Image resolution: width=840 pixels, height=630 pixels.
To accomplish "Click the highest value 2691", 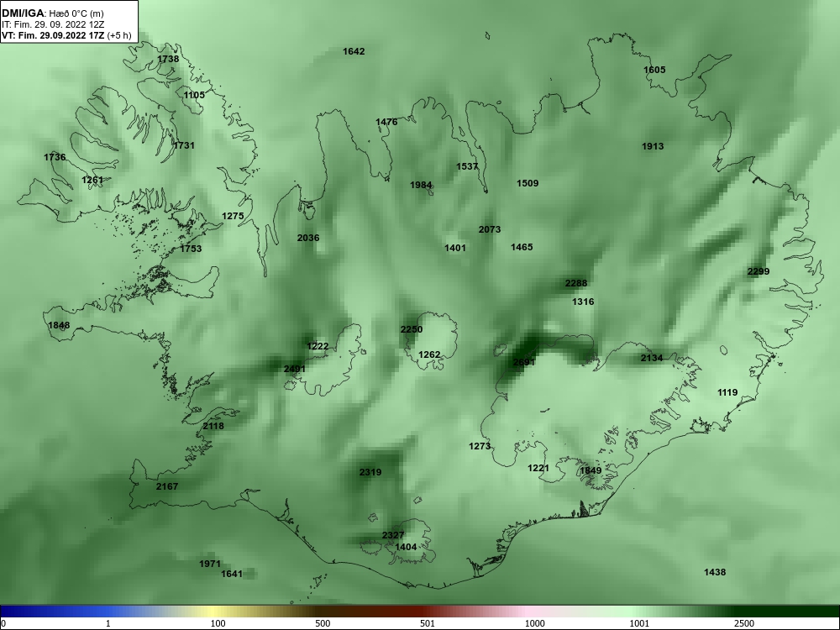I will click(523, 362).
